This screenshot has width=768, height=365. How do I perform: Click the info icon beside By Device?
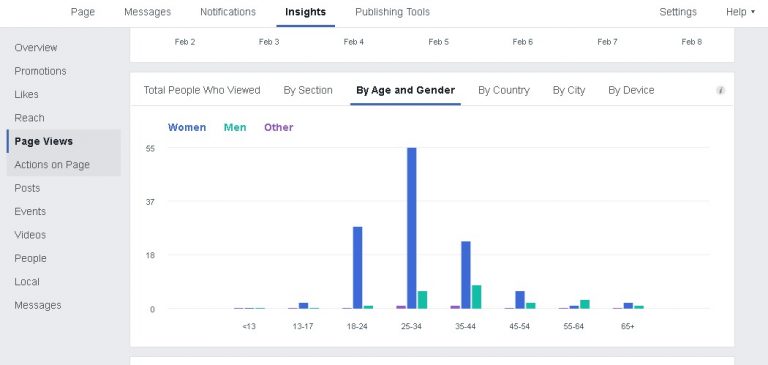point(720,91)
